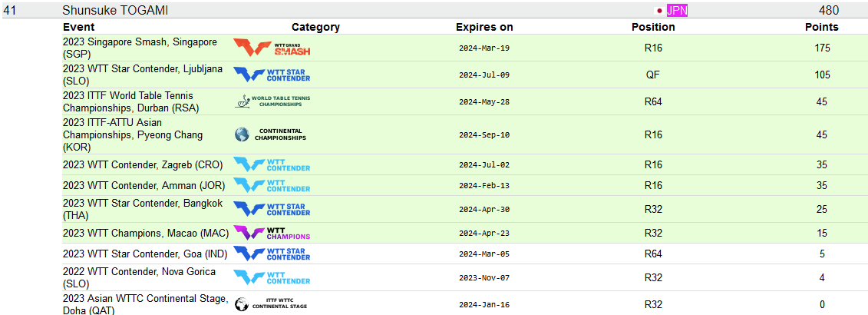Viewport: 868px width, 315px height.
Task: Click the WTT Grand Smash logo for Singapore Smash
Action: coord(271,48)
